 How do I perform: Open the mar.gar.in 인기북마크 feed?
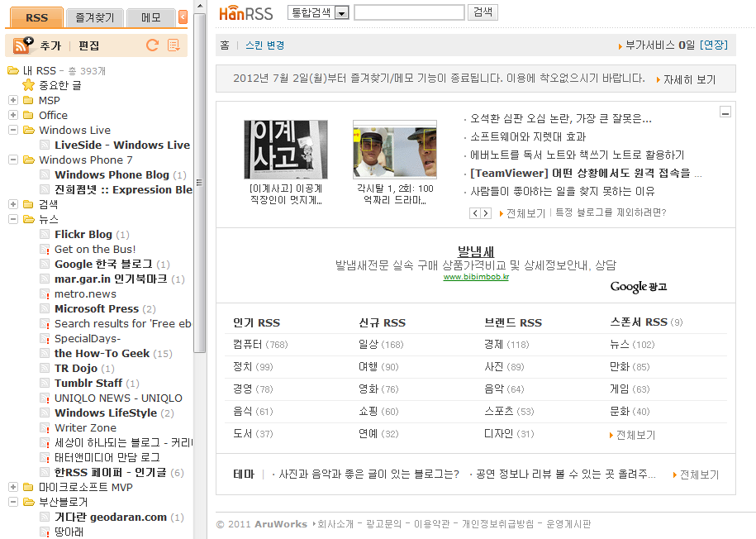[111, 279]
